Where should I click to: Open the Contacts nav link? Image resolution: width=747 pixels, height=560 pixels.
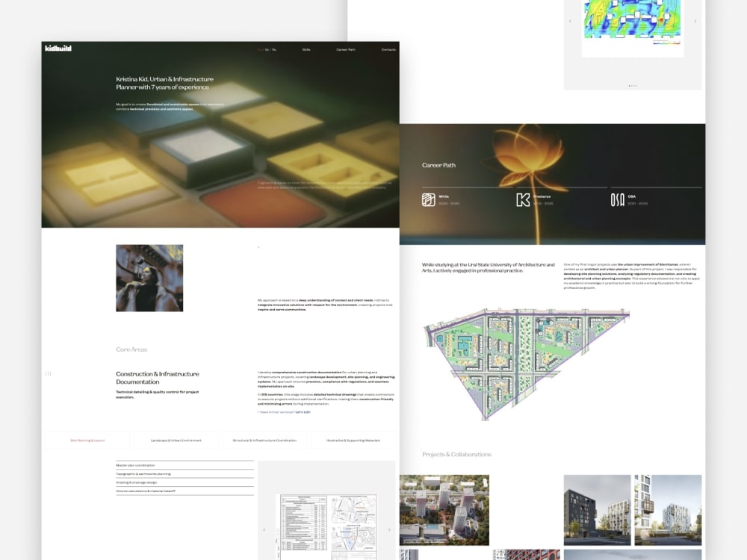point(388,49)
